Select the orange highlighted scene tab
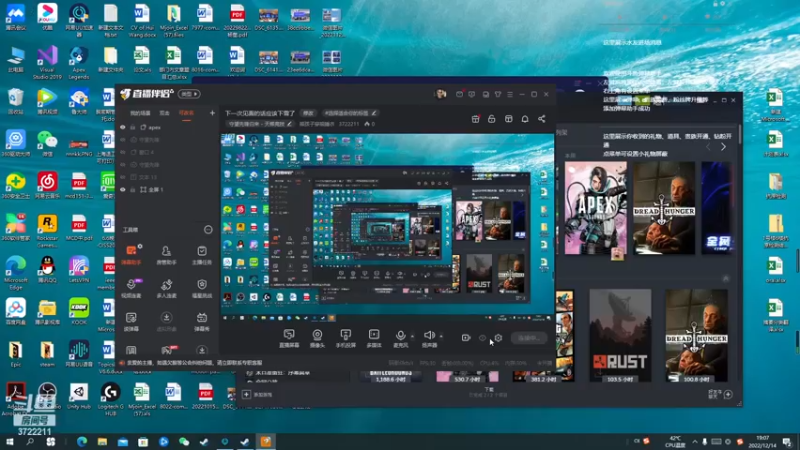This screenshot has height=450, width=800. point(186,113)
